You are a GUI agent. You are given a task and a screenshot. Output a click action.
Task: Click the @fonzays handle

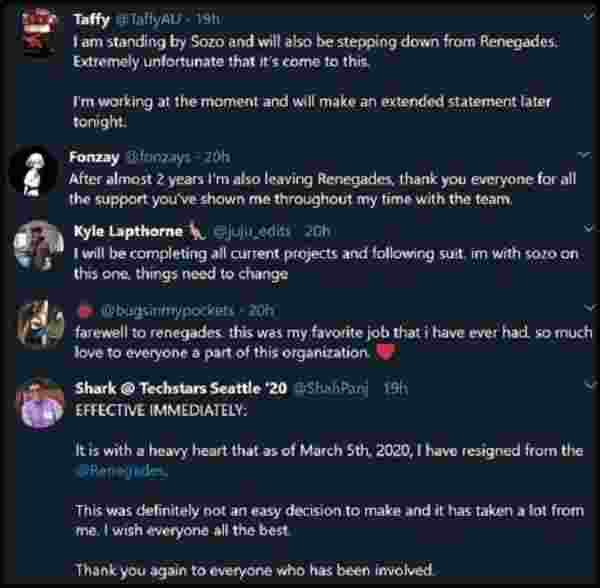coord(158,157)
